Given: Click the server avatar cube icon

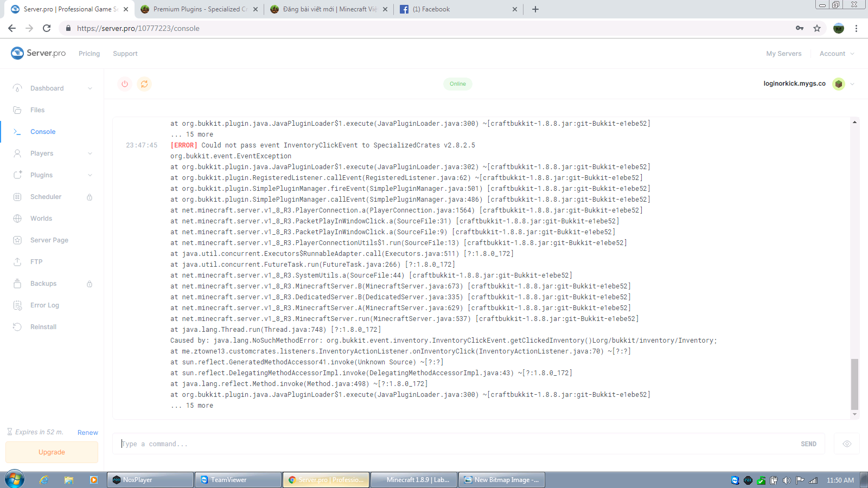Looking at the screenshot, I should [839, 84].
